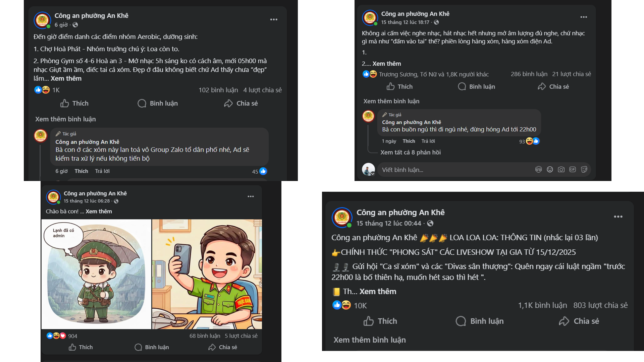Expand 'Xem thêm' on the Aerobic post

[66, 78]
